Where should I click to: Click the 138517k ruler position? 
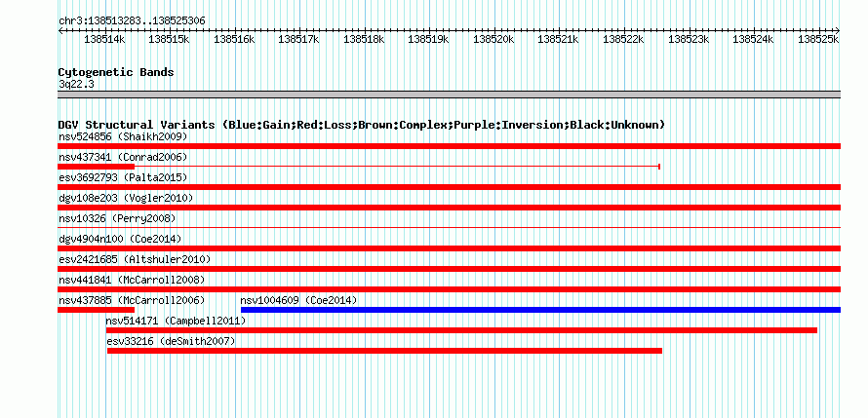click(299, 39)
